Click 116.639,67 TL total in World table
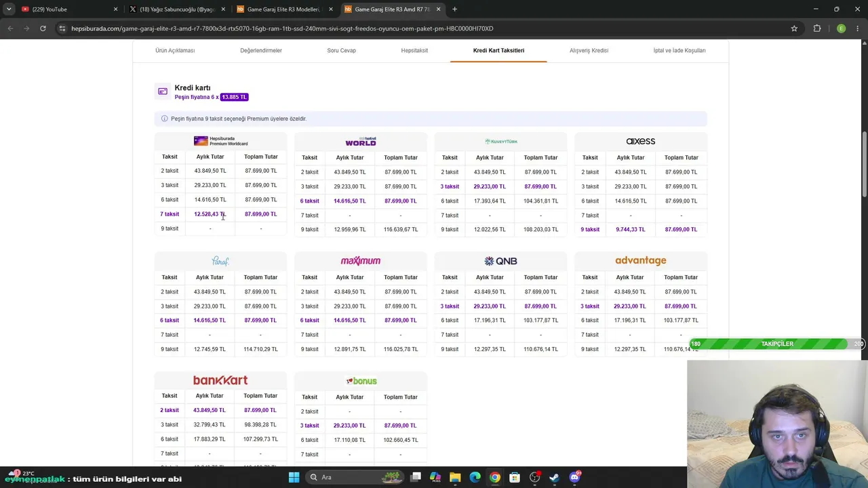The height and width of the screenshot is (488, 868). pos(401,230)
